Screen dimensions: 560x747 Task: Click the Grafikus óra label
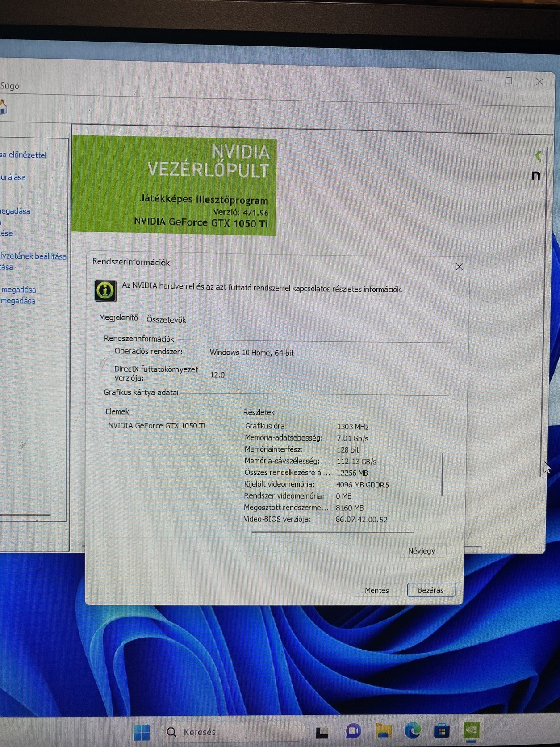tap(266, 426)
